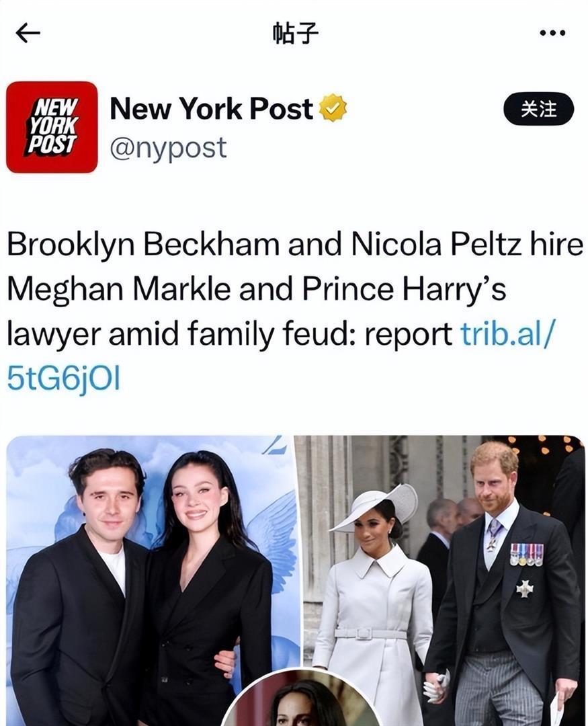Tap the New York Post red avatar logo
The height and width of the screenshot is (726, 588).
52,127
